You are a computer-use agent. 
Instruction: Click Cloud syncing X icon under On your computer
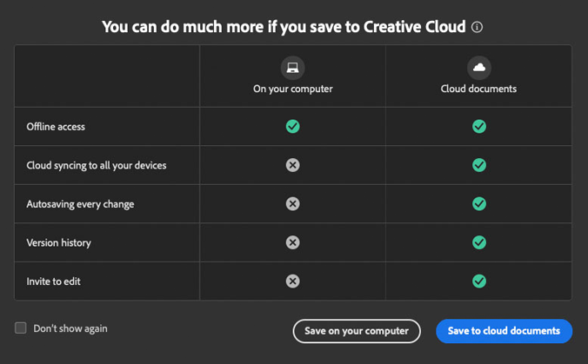pyautogui.click(x=293, y=165)
